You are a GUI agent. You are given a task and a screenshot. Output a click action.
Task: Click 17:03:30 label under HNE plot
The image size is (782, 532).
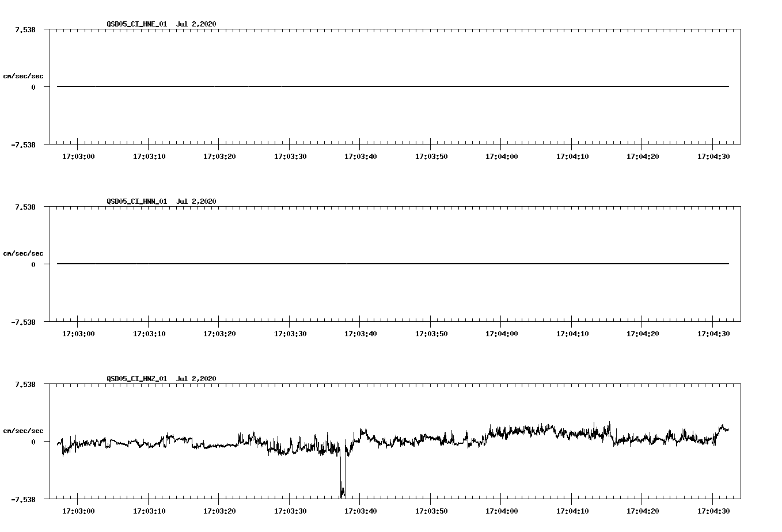[x=290, y=156]
